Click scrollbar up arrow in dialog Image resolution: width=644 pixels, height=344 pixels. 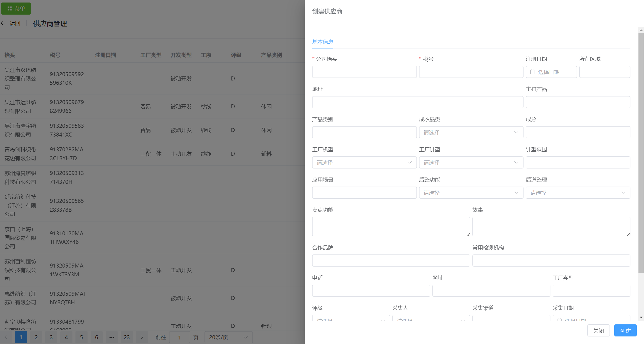(x=641, y=30)
